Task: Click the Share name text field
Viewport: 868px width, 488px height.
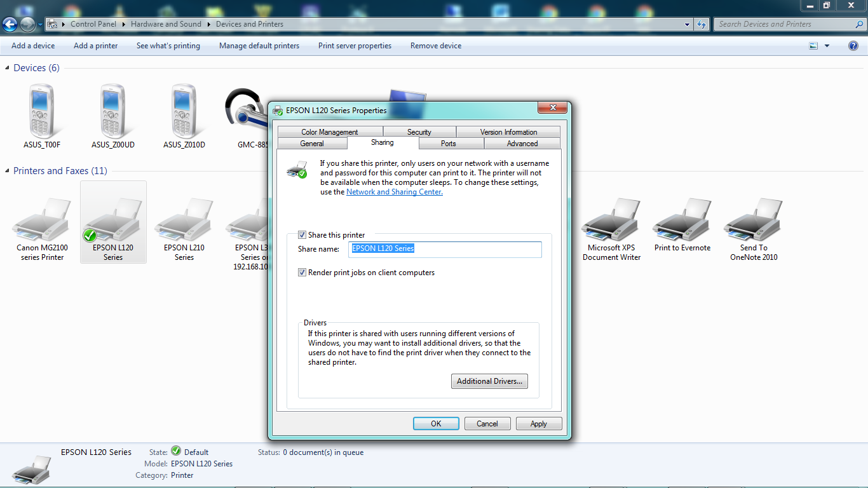Action: [445, 249]
